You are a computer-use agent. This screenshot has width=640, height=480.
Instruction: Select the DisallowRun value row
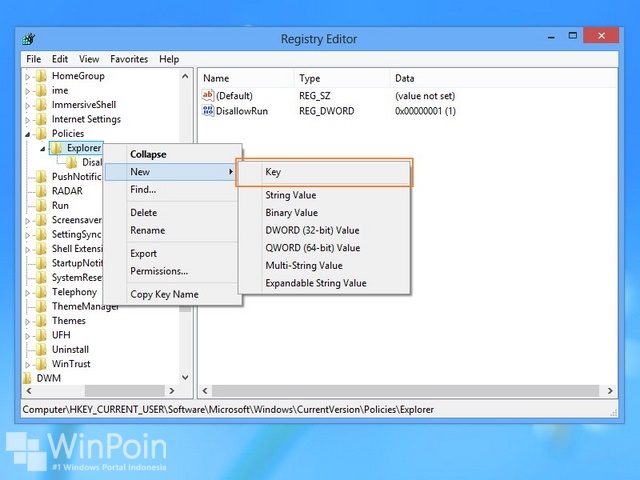(329, 111)
